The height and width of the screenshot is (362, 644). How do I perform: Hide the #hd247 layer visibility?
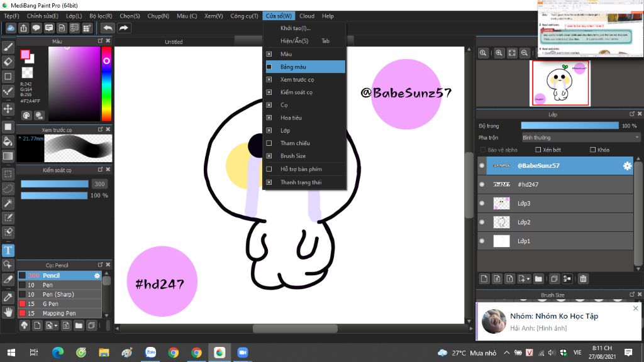pos(482,184)
